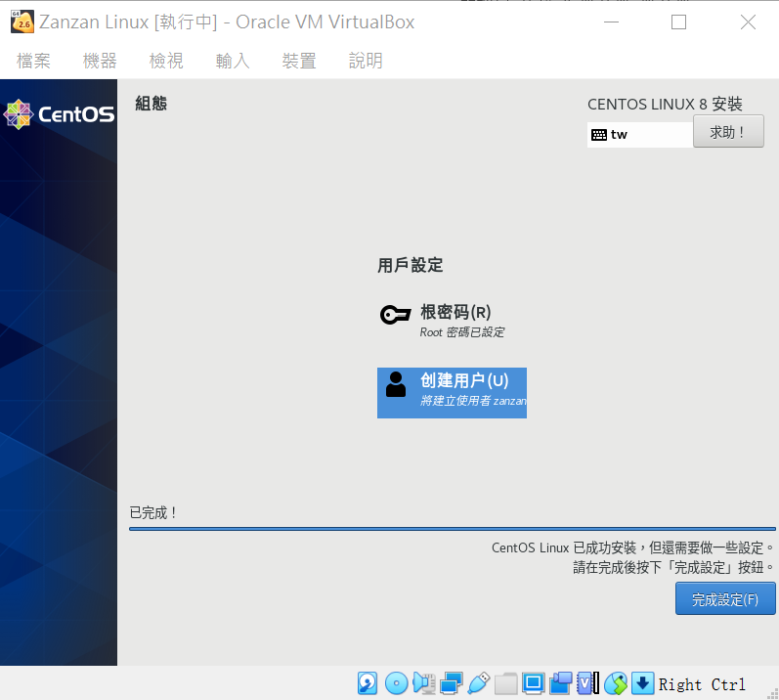Click the CentOS logo in sidebar
Image resolution: width=779 pixels, height=700 pixels.
(59, 114)
